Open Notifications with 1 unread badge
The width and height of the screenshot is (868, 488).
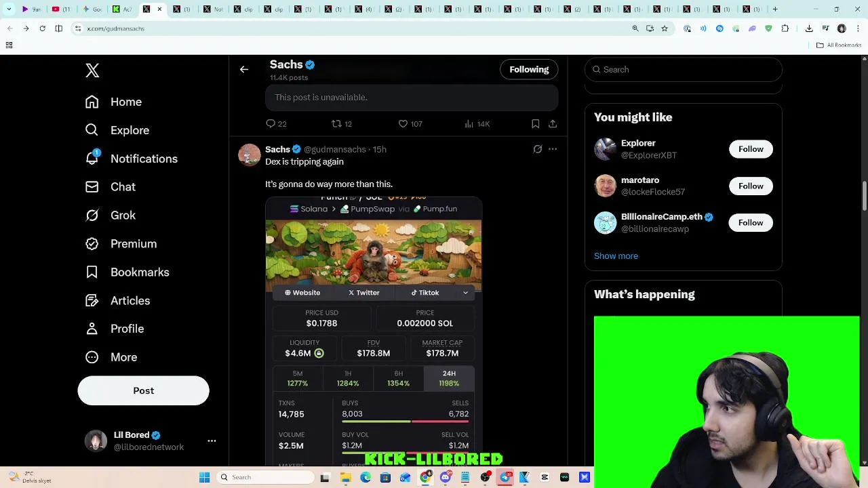132,159
